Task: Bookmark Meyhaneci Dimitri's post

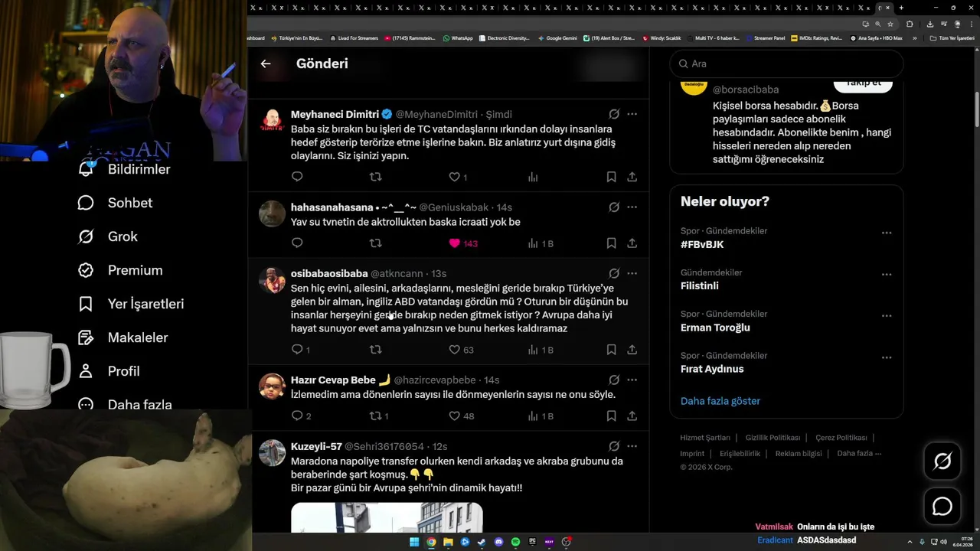Action: coord(611,177)
